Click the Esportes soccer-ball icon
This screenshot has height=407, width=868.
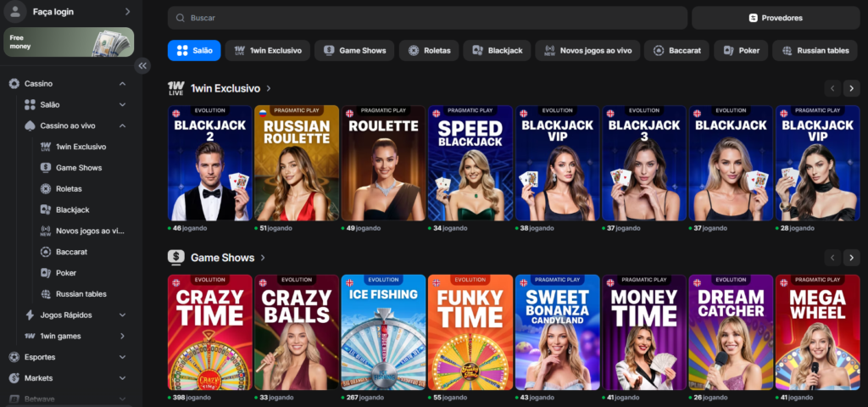click(x=14, y=357)
